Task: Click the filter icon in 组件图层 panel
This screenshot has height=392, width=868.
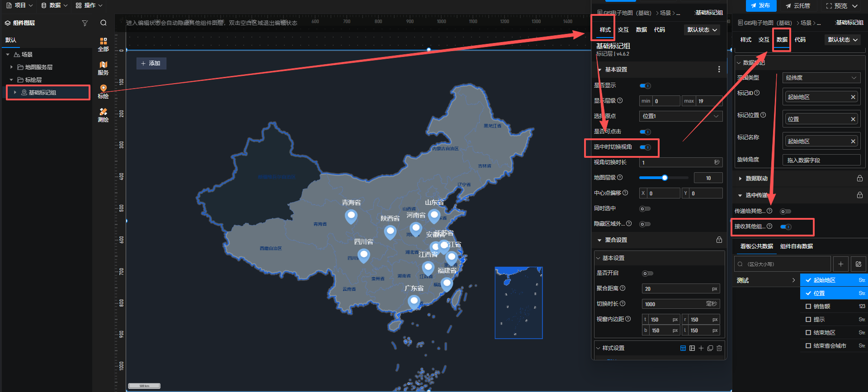Action: point(85,23)
